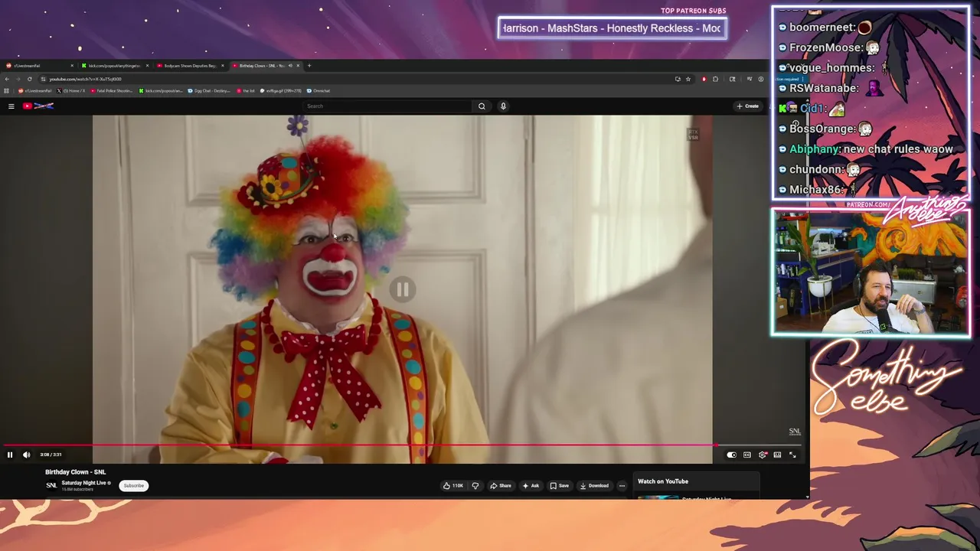Image resolution: width=980 pixels, height=551 pixels.
Task: Turn on subtitles with the captions icon
Action: 747,455
